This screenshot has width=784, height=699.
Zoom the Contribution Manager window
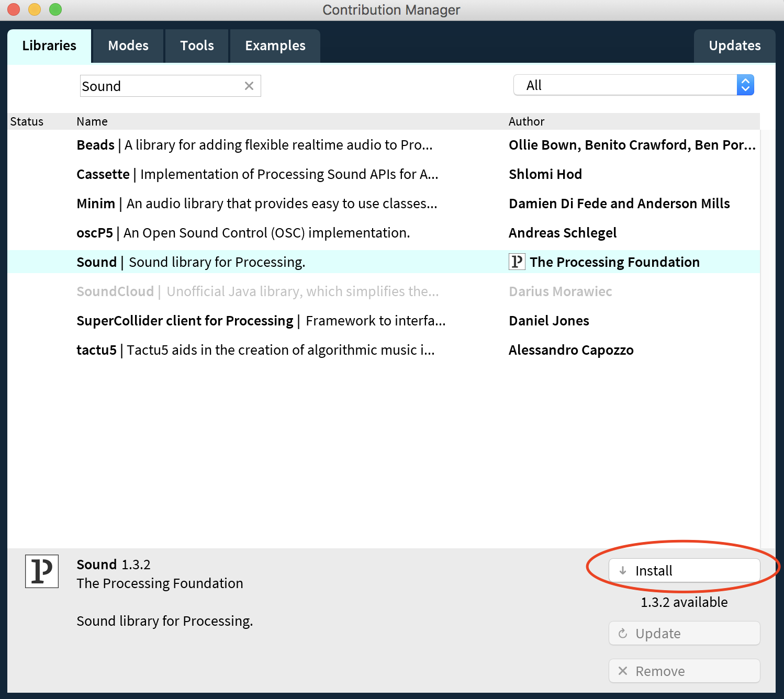coord(55,9)
